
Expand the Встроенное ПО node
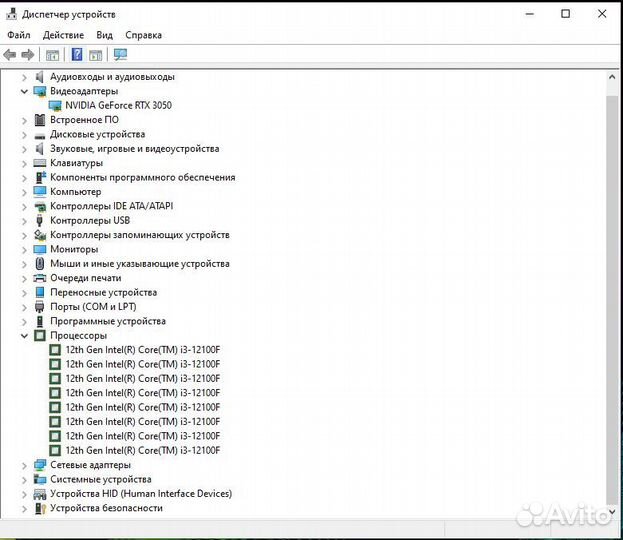24,120
